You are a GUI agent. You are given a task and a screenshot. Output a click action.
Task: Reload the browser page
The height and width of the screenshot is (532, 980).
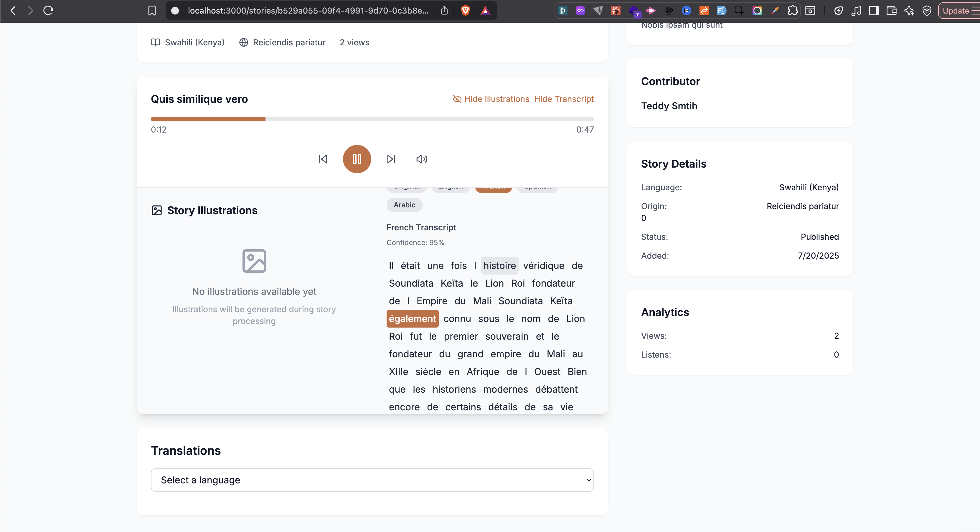[x=48, y=11]
